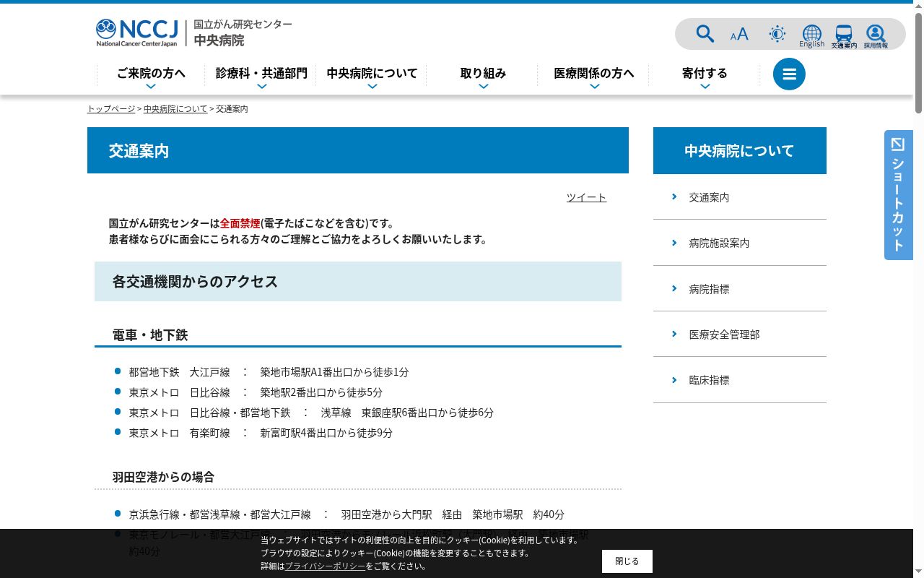Image resolution: width=924 pixels, height=578 pixels.
Task: Open the blue hamburger menu button
Action: tap(789, 74)
